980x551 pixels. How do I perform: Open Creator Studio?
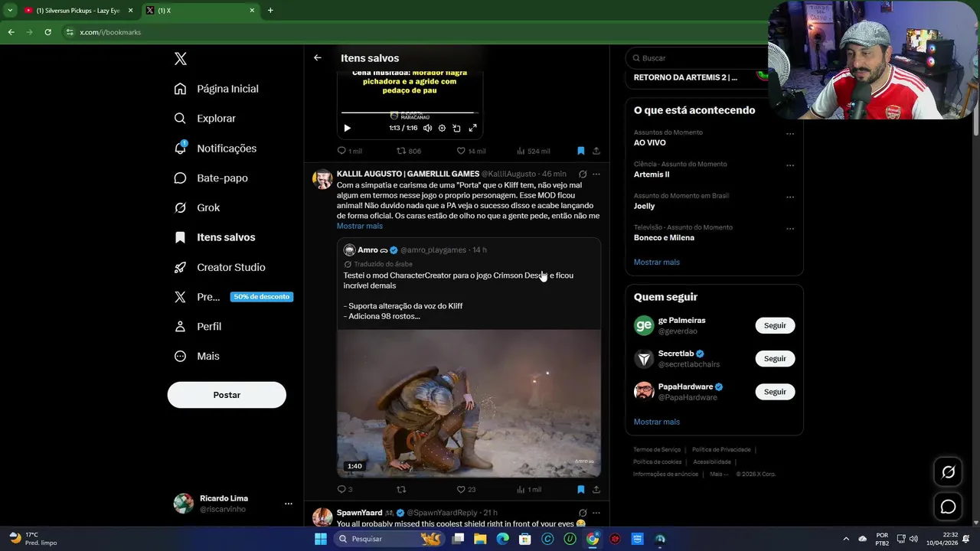pyautogui.click(x=220, y=267)
